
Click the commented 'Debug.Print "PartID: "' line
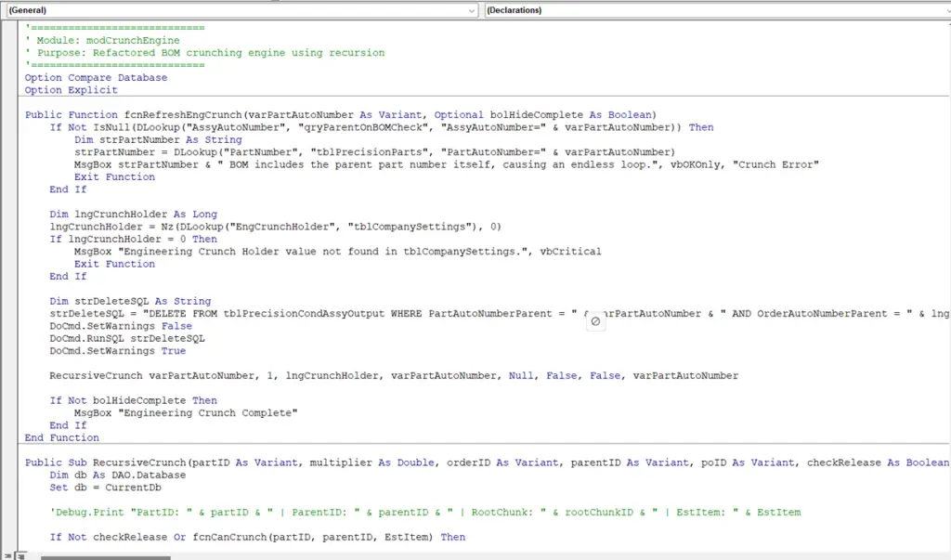click(425, 512)
